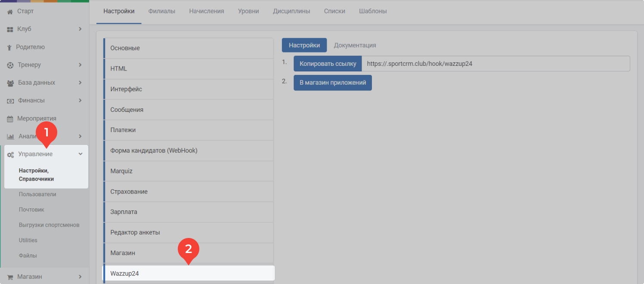
Task: Open the Родителю sidebar item
Action: [31, 47]
